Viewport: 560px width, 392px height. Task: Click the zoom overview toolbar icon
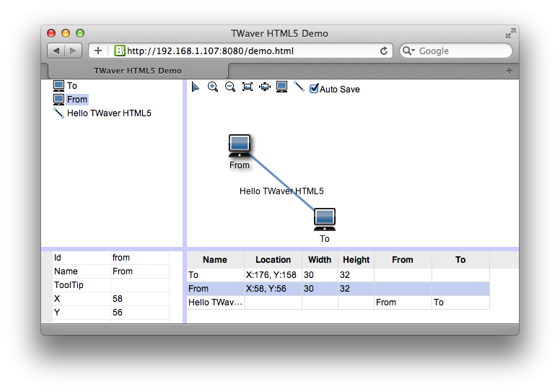click(x=248, y=87)
